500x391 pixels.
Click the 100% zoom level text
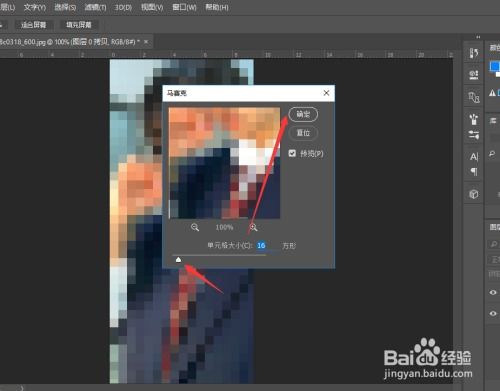[224, 227]
